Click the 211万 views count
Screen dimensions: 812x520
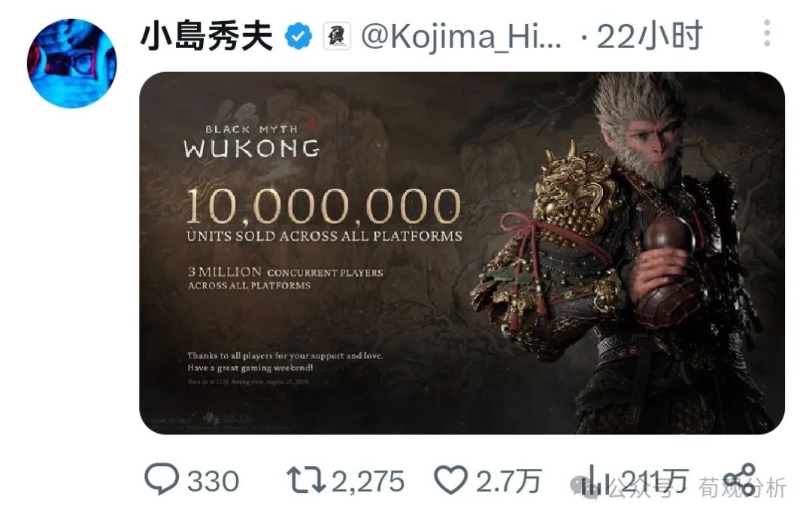point(655,481)
